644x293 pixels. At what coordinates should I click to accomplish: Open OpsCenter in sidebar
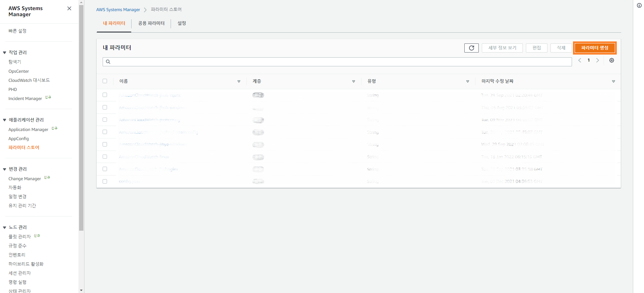point(19,71)
